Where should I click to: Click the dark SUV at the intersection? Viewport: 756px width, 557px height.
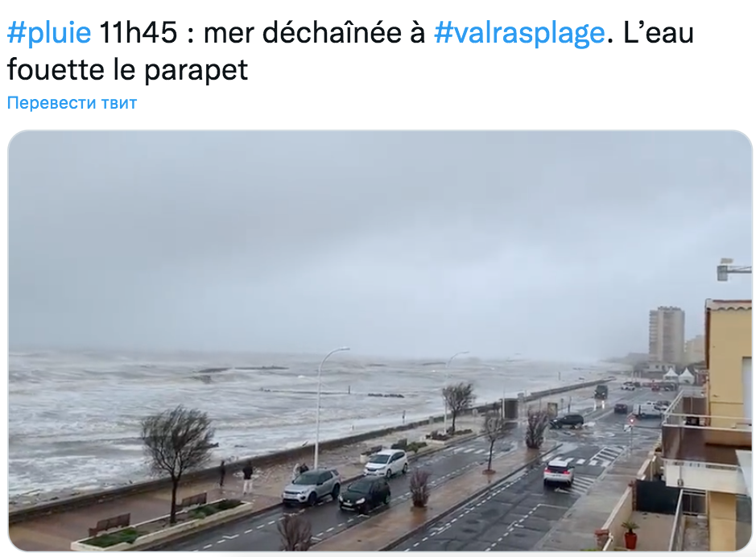(x=567, y=421)
